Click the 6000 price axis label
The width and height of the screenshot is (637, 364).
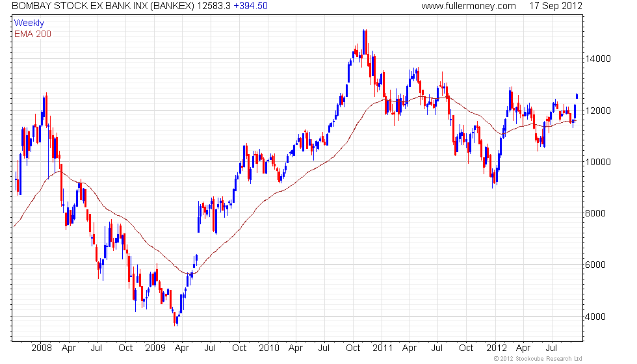(595, 265)
